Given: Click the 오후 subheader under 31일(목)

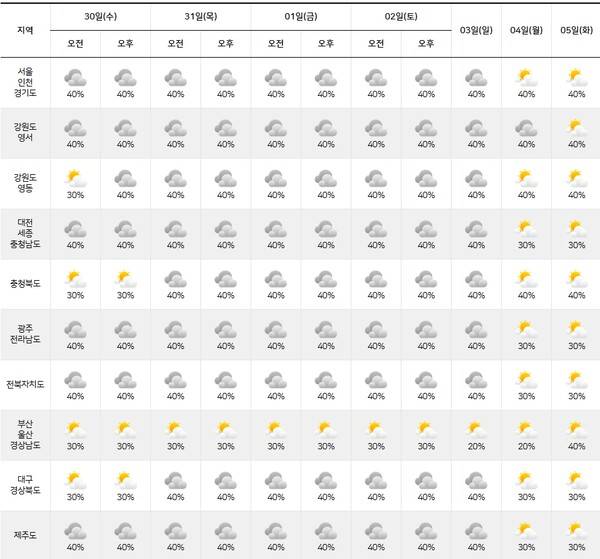Looking at the screenshot, I should (226, 44).
